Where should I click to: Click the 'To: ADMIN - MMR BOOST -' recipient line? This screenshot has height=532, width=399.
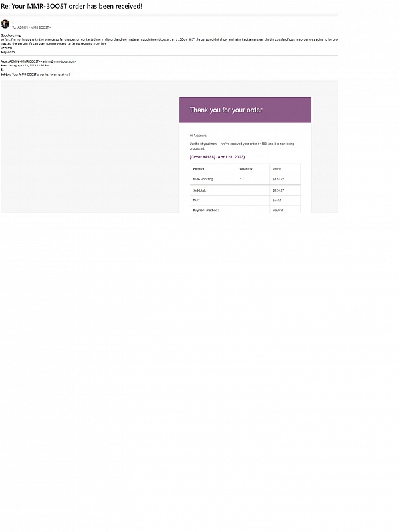31,27
